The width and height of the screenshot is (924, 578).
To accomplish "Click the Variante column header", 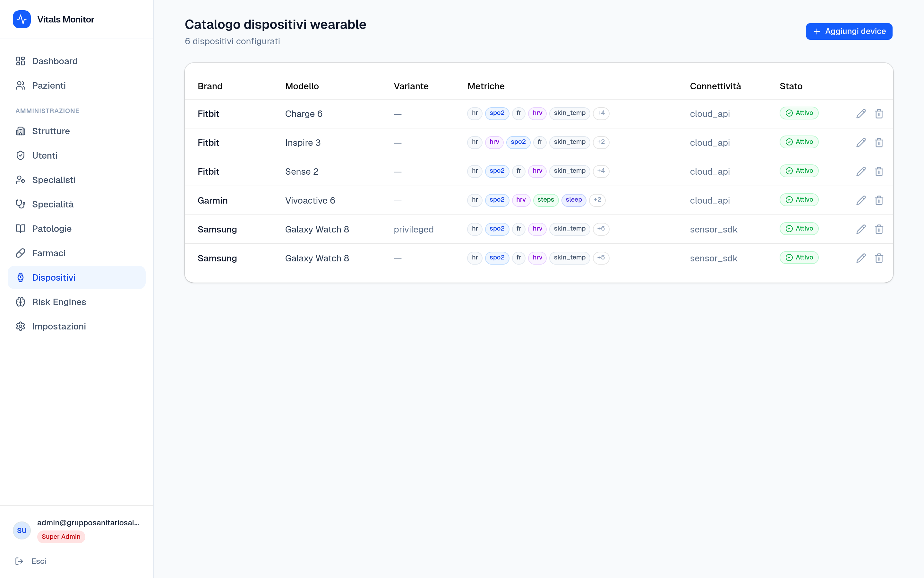I will point(411,86).
